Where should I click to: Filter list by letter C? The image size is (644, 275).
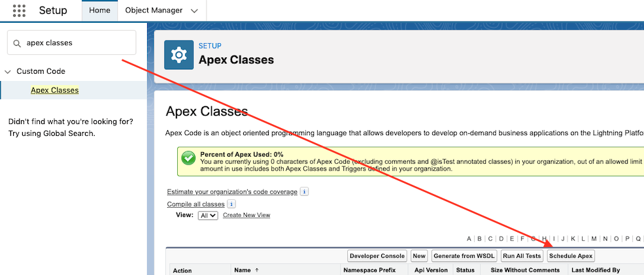pos(490,238)
